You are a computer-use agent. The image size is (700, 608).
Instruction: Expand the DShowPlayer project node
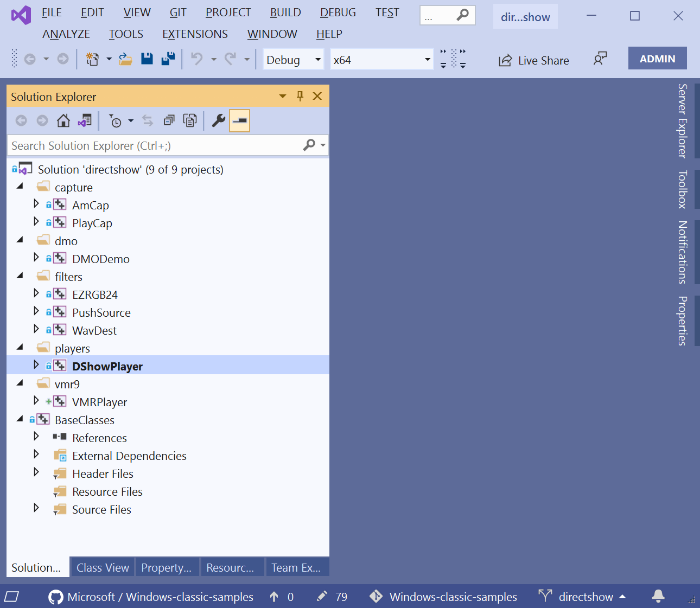tap(36, 365)
